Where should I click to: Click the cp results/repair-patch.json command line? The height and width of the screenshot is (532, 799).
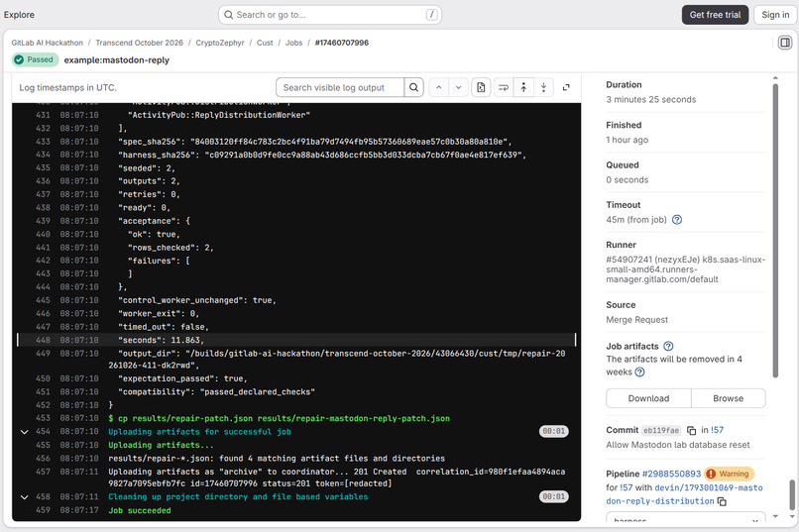tap(280, 418)
